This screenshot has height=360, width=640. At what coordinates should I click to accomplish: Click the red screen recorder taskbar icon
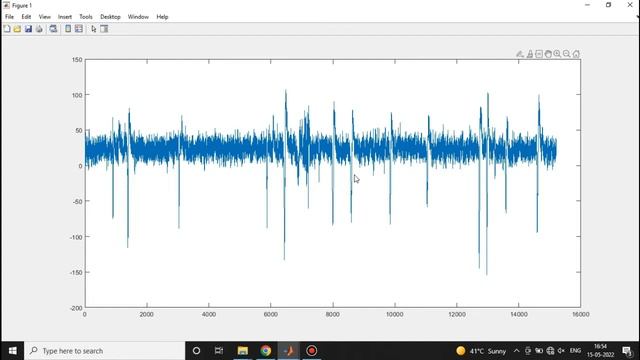point(311,351)
